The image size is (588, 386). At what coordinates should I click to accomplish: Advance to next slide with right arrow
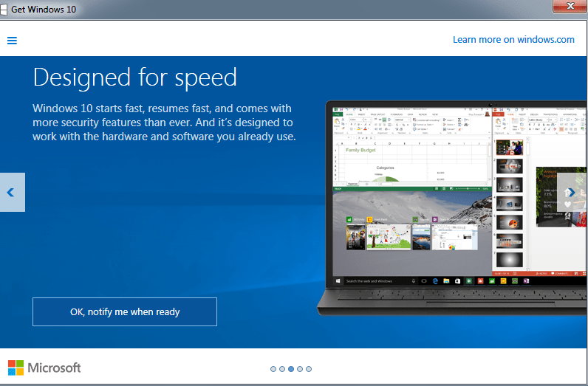[x=571, y=193]
